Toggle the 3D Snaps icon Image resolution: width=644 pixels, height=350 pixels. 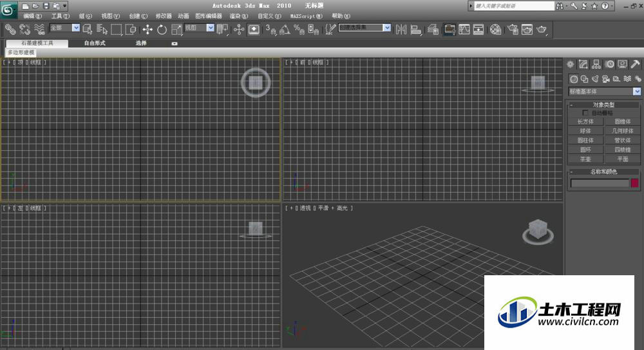tap(270, 29)
